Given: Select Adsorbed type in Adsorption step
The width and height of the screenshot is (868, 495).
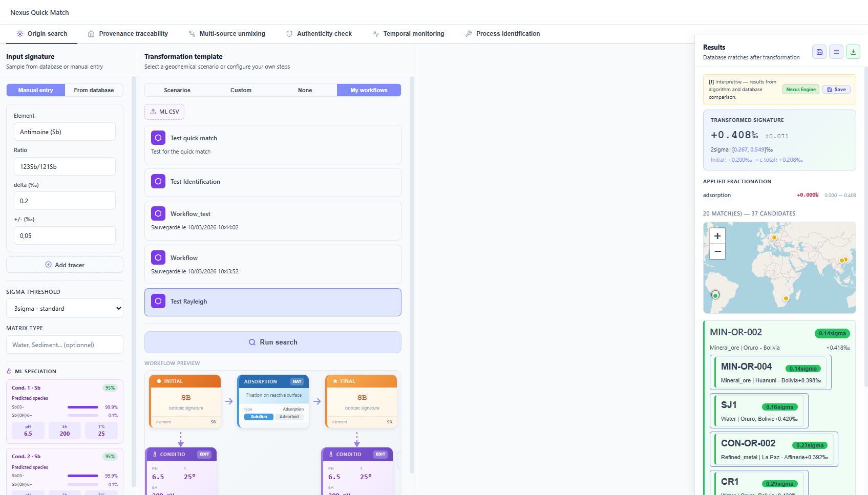Looking at the screenshot, I should 289,417.
